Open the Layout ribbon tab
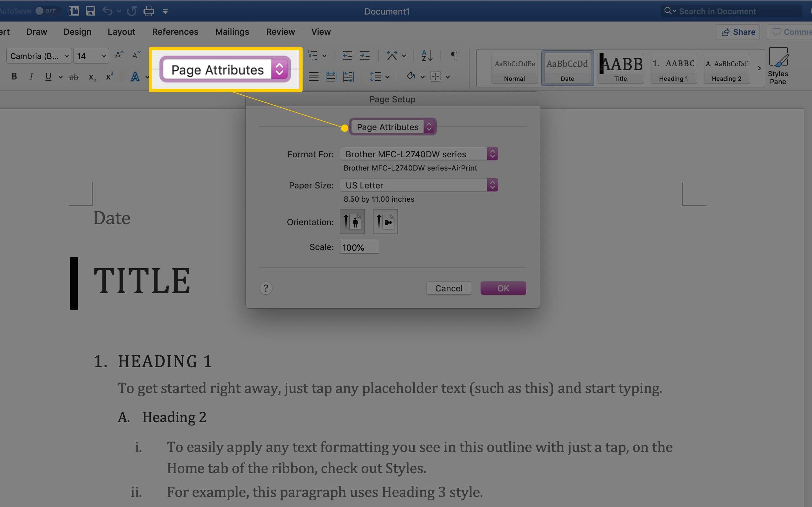 (121, 32)
